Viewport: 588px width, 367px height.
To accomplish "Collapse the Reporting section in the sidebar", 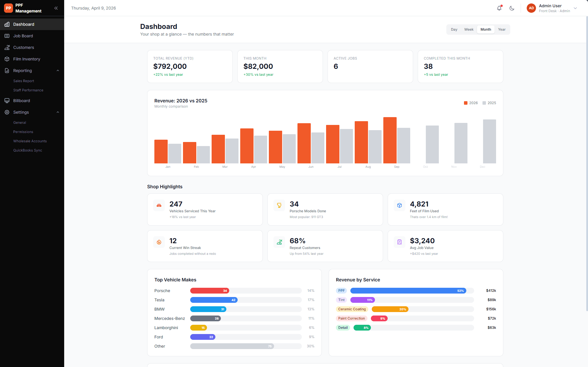I will pos(58,71).
